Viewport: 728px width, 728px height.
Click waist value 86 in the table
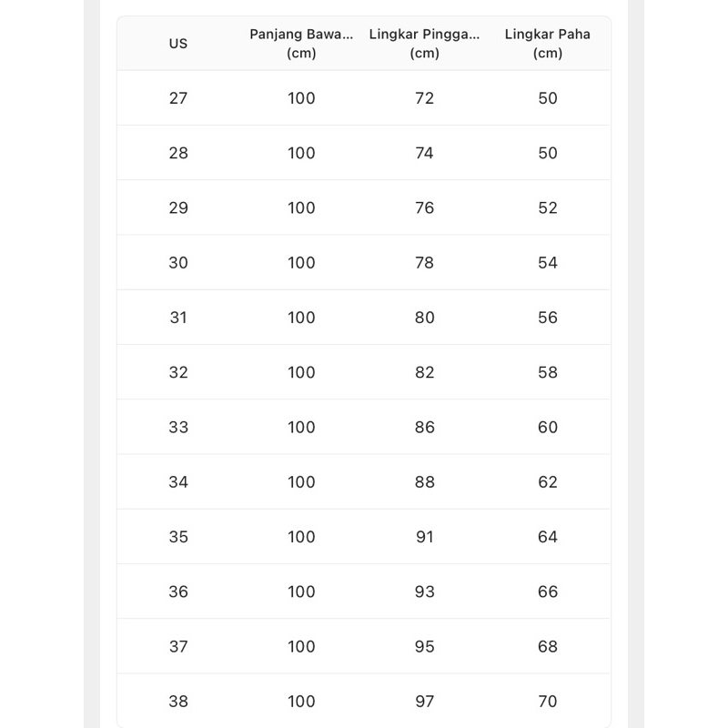(x=425, y=427)
